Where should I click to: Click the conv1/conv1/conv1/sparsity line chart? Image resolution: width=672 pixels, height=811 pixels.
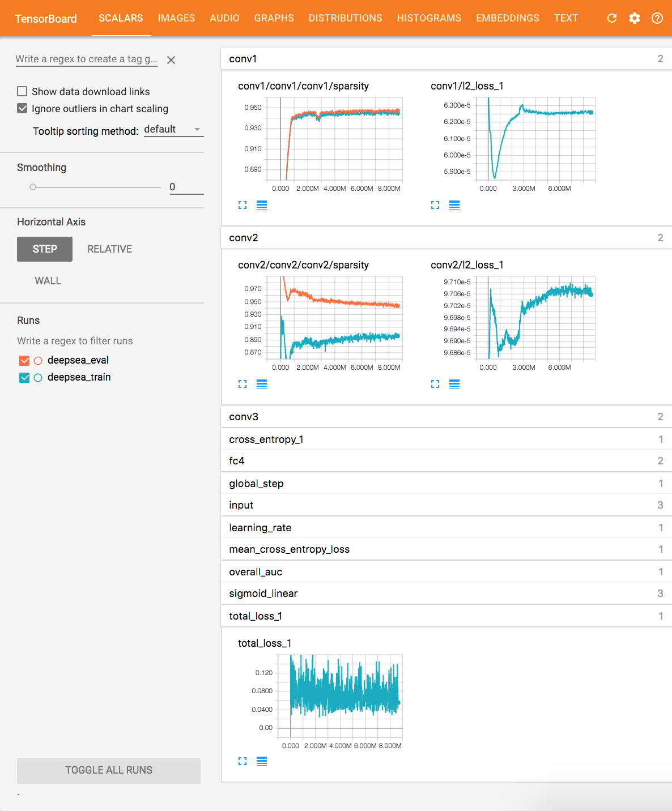334,139
